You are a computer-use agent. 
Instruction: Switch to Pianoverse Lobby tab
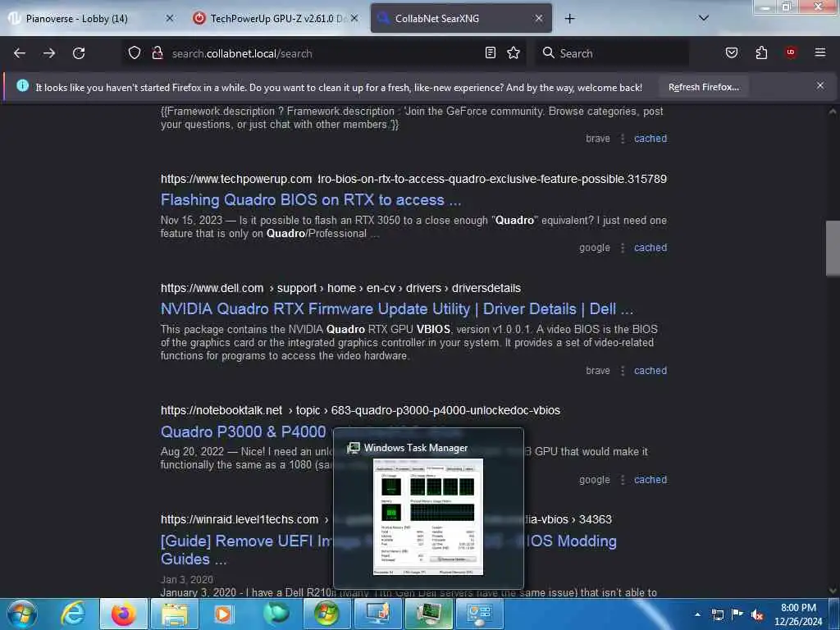(78, 19)
